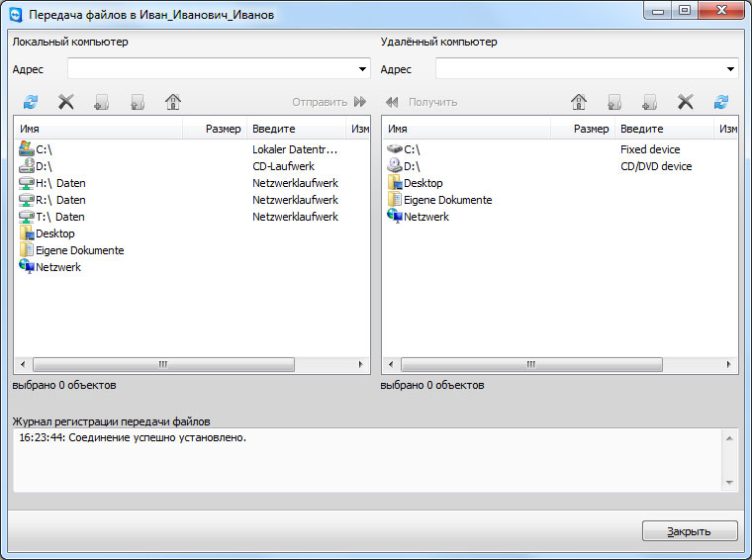Viewport: 752px width, 560px height.
Task: Refresh the local computer file list
Action: 31,102
